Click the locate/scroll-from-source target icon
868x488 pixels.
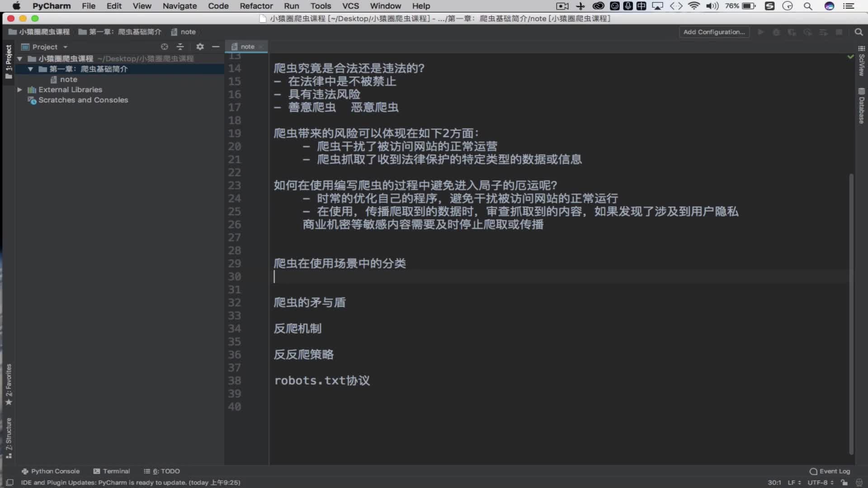[165, 47]
